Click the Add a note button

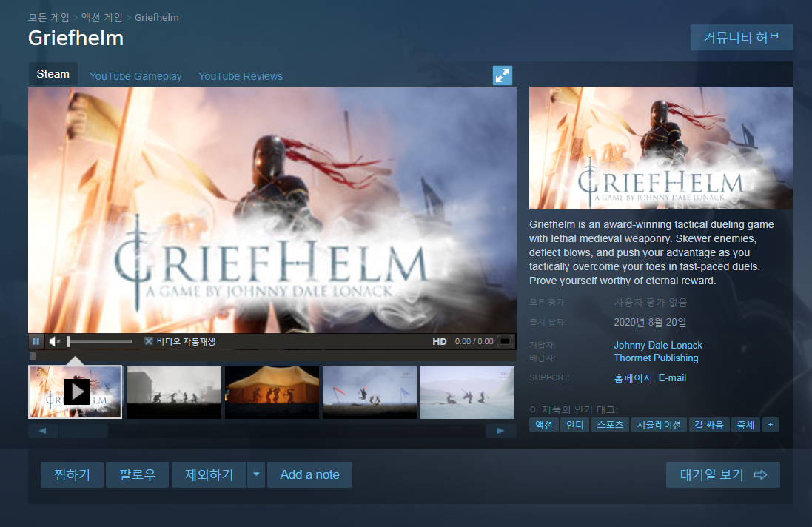pyautogui.click(x=309, y=474)
